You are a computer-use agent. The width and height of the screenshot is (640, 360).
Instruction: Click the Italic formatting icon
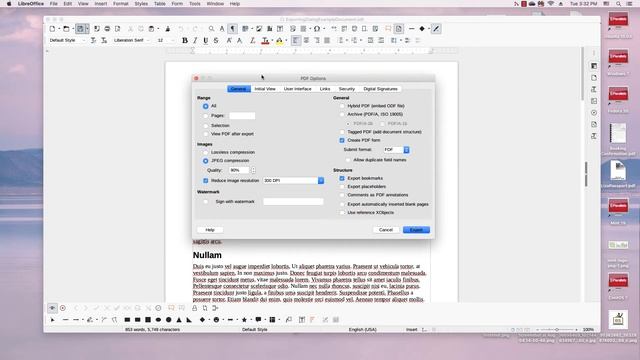tap(195, 40)
